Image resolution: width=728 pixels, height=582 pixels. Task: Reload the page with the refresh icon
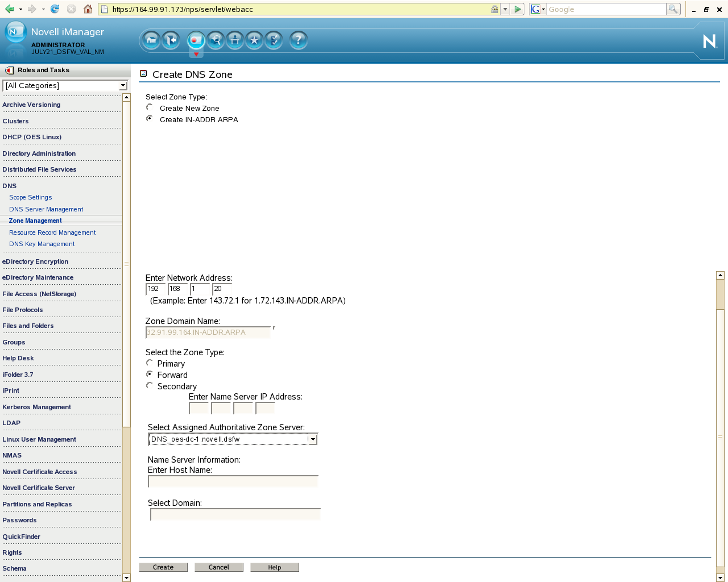(x=55, y=9)
